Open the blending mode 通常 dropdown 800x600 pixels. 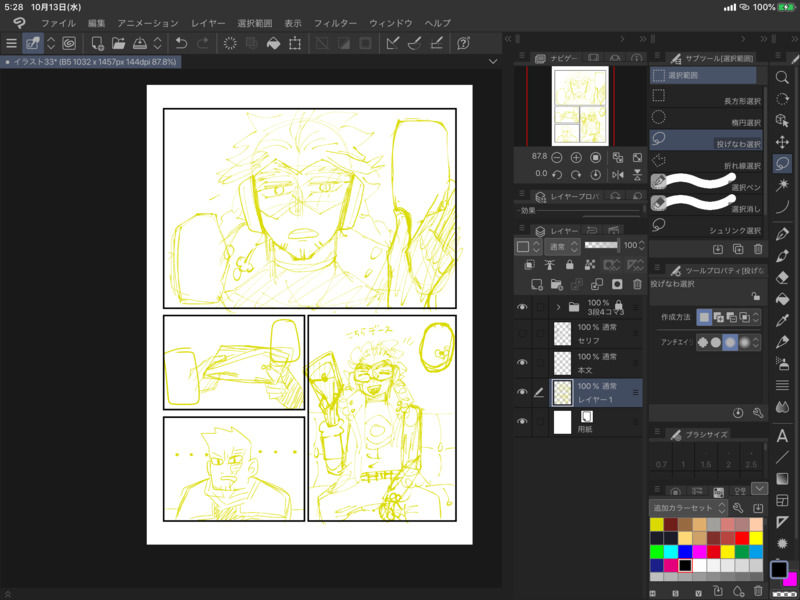[562, 246]
